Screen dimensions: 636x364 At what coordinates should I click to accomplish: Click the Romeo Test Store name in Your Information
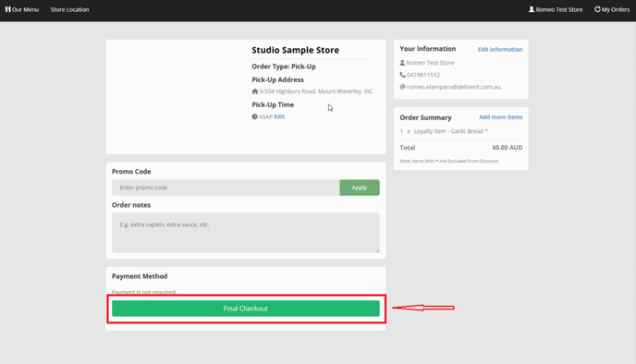430,63
